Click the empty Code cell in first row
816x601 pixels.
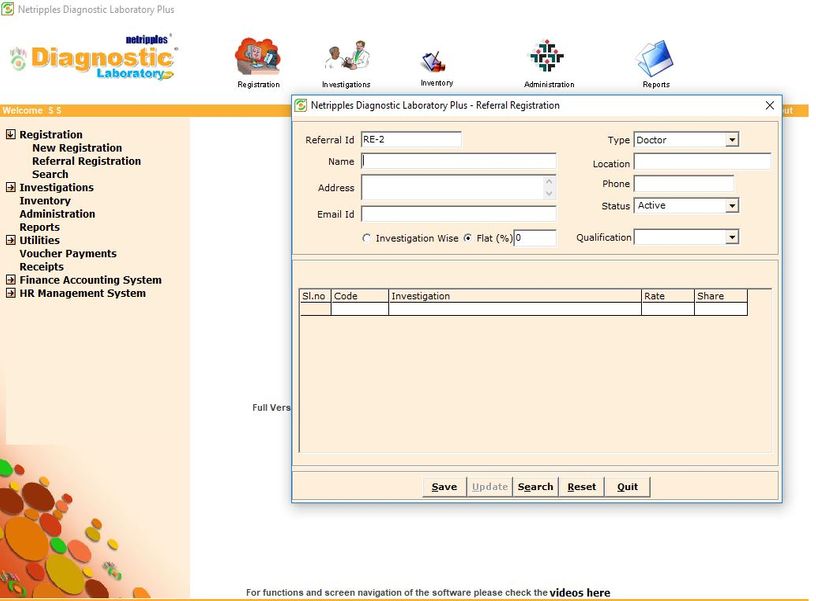coord(360,309)
